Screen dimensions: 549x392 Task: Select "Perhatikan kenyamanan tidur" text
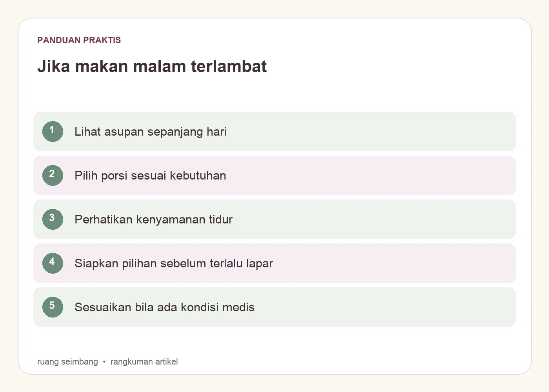[154, 220]
